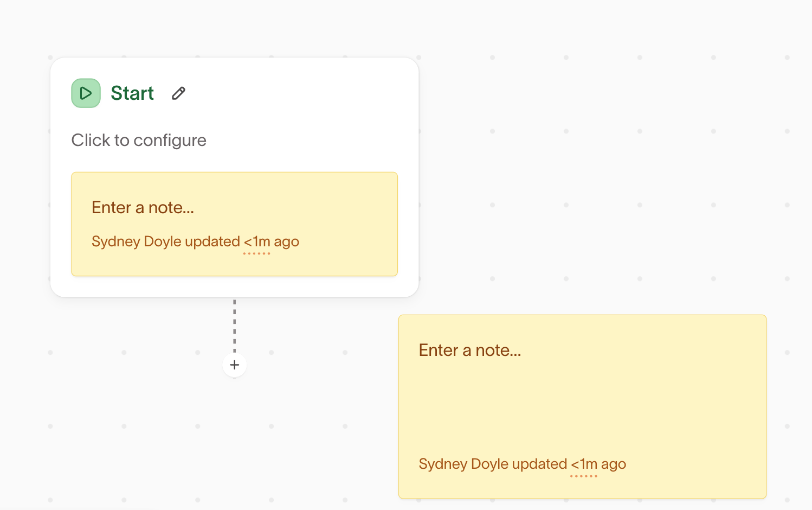Screen dimensions: 812x510
Task: Click 'Sydney Doyle updated' in the standalone note
Action: (x=493, y=464)
